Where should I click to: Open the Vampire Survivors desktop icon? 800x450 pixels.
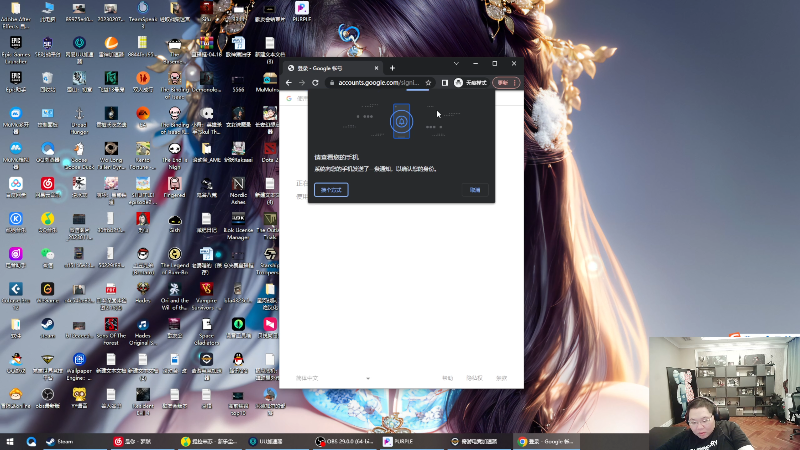pyautogui.click(x=206, y=296)
